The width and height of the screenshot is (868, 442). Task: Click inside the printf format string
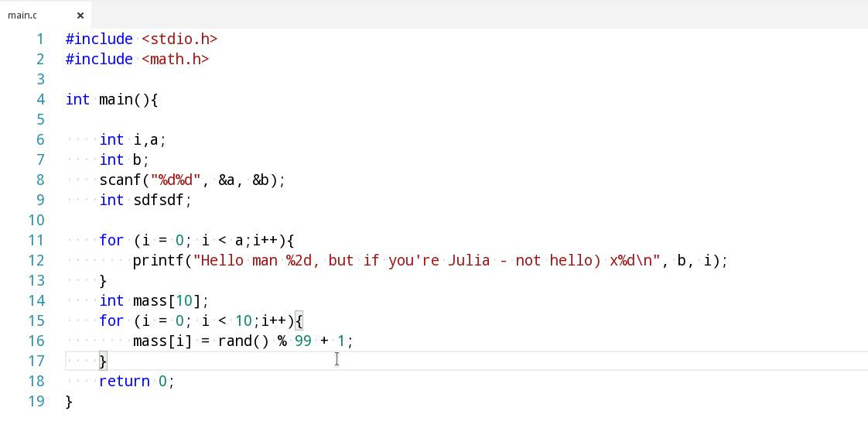click(426, 260)
